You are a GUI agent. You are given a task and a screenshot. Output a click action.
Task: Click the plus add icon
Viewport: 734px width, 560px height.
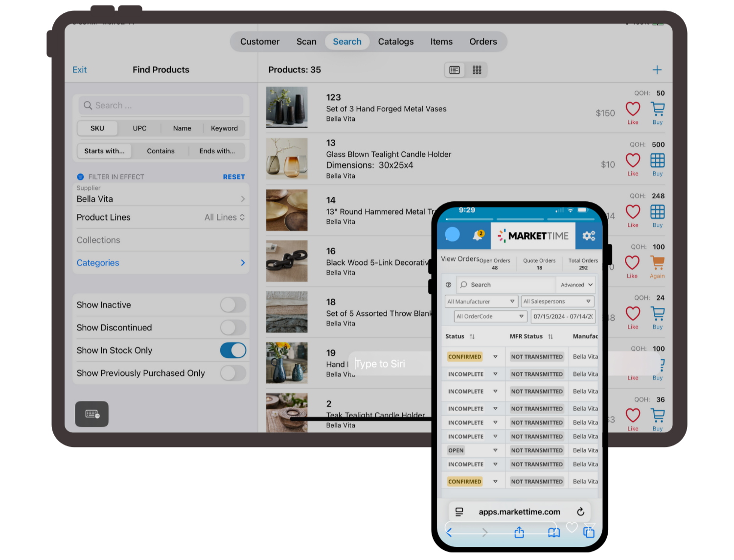coord(657,70)
